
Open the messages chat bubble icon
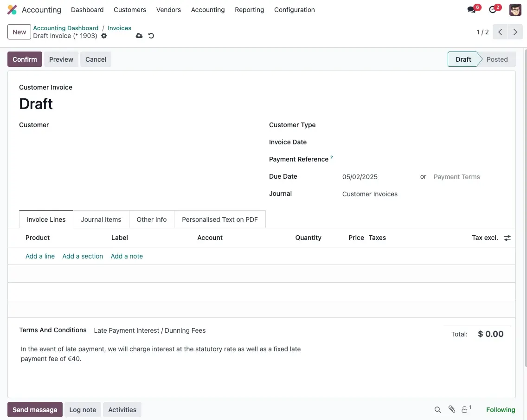[472, 10]
